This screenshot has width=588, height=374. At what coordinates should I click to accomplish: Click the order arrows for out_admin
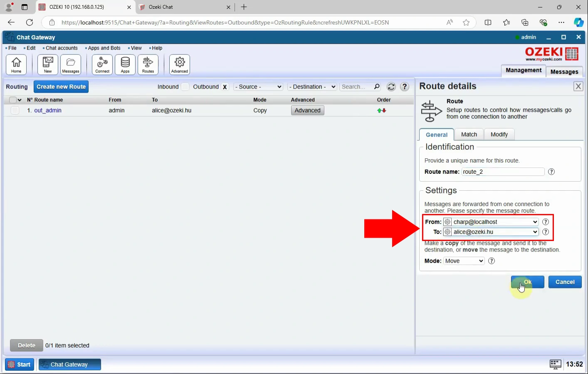(x=382, y=111)
